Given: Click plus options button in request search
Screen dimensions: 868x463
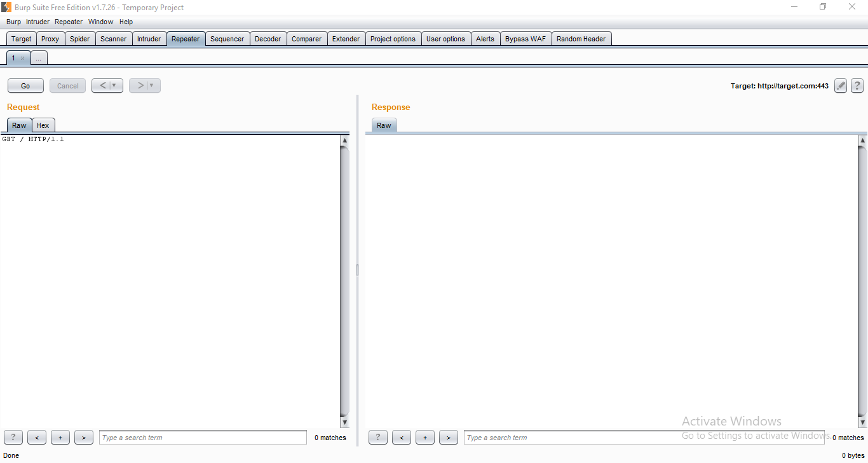Looking at the screenshot, I should coord(60,438).
